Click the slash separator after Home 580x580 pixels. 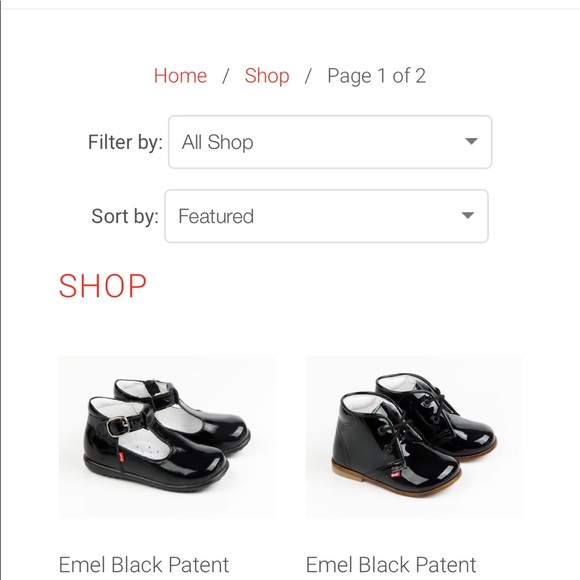click(x=226, y=76)
